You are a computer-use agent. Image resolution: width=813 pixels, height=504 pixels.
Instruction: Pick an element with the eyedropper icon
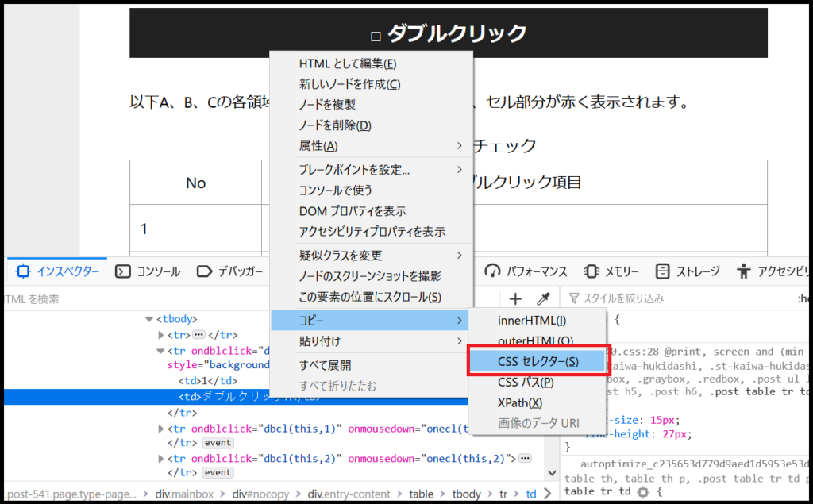tap(543, 298)
